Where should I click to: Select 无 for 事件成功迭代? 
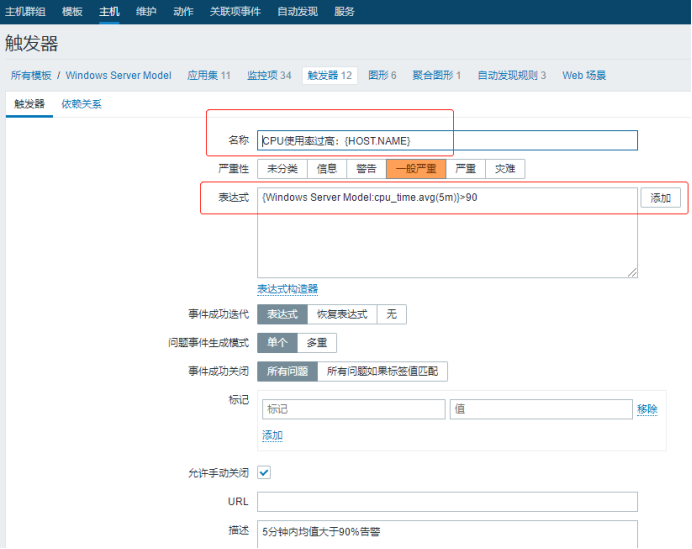coord(391,314)
